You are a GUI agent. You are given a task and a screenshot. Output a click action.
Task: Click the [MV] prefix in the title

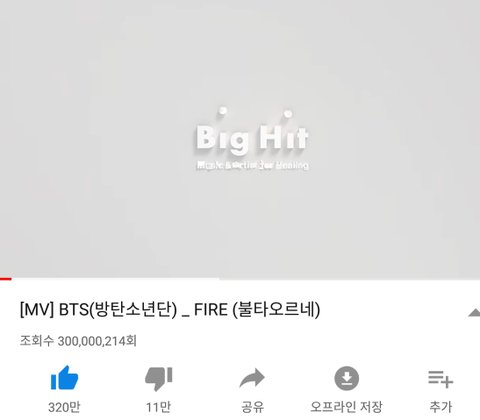tap(37, 310)
